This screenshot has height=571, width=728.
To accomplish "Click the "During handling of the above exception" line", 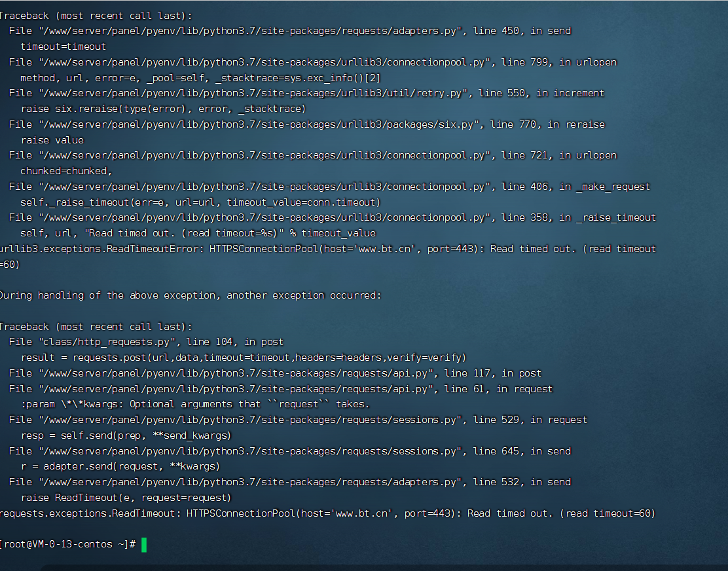I will click(x=191, y=296).
